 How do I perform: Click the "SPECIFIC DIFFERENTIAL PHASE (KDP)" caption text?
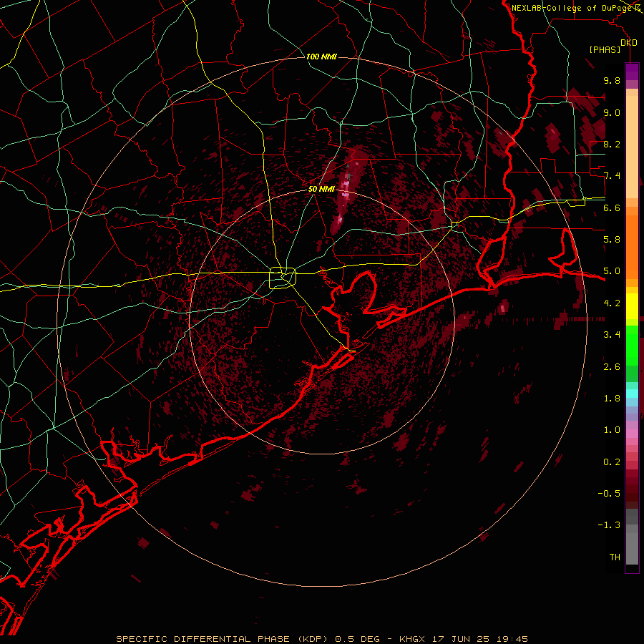tap(223, 639)
